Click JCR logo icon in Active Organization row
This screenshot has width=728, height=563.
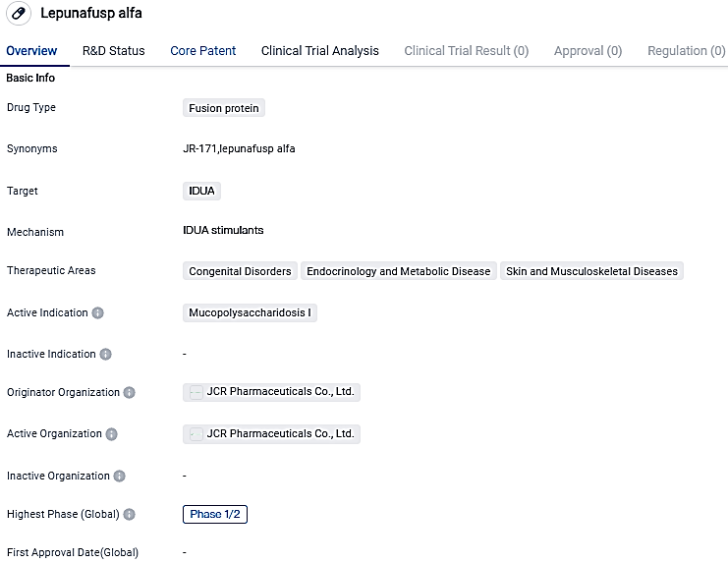[x=196, y=434]
